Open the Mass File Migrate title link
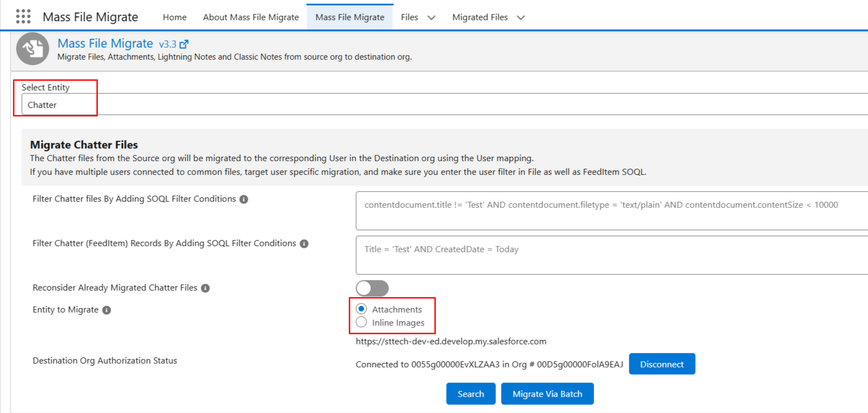This screenshot has width=868, height=413. (105, 43)
